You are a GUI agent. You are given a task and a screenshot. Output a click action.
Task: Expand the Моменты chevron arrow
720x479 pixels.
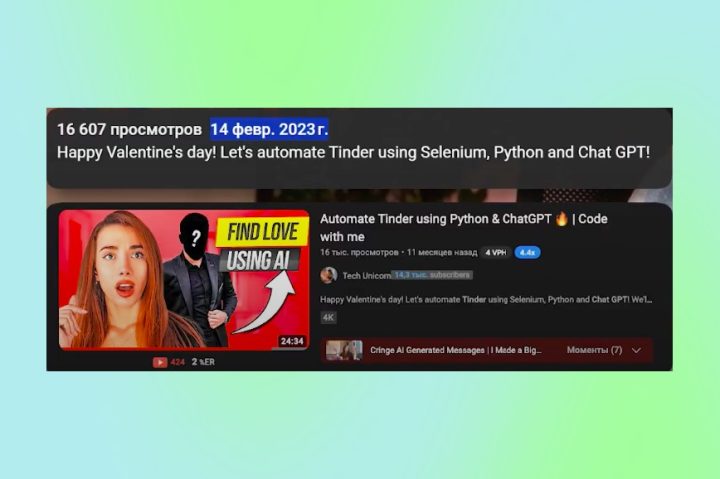pyautogui.click(x=636, y=350)
